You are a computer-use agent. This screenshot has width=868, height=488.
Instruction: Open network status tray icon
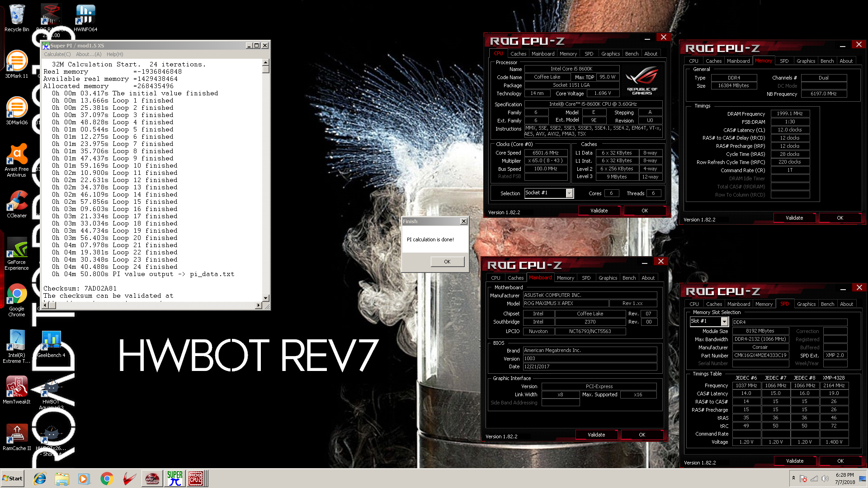tap(814, 479)
